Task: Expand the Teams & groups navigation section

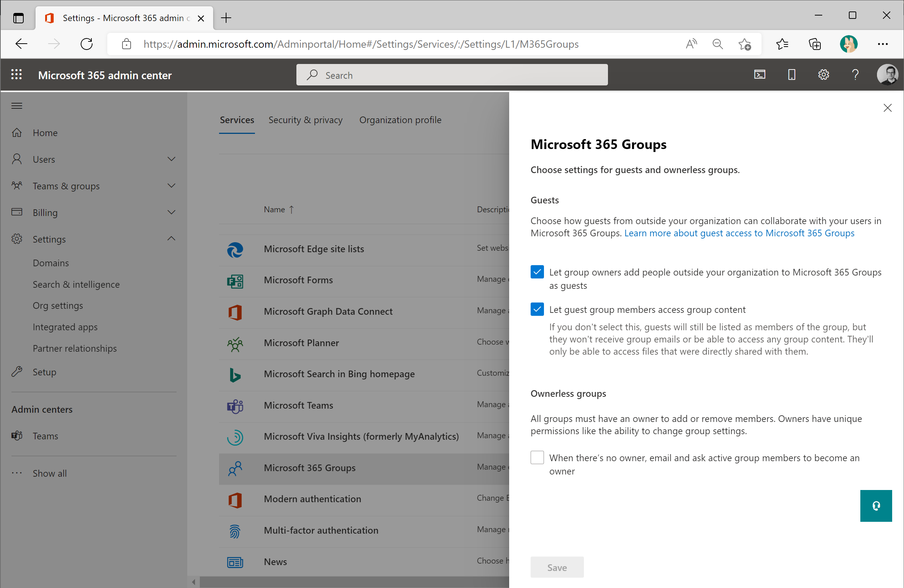Action: coord(171,186)
